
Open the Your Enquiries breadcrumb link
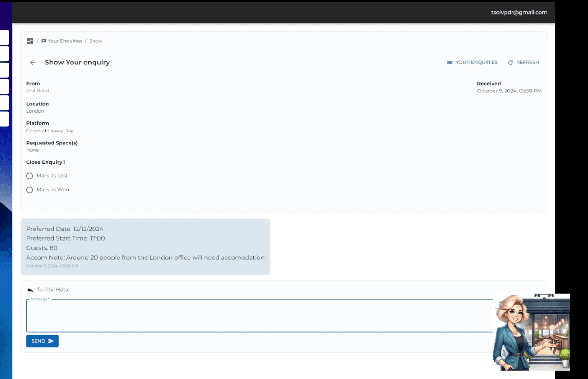(x=65, y=41)
